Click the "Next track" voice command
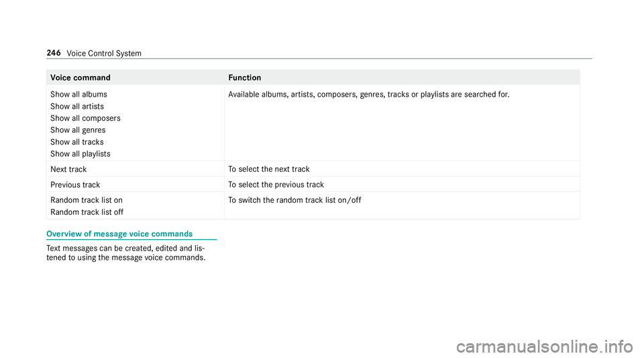This screenshot has width=644, height=358. 68,169
